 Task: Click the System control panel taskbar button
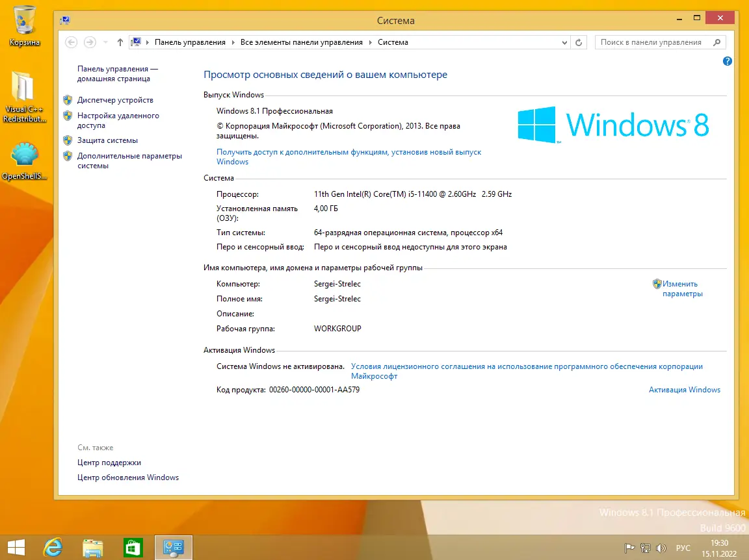point(174,547)
